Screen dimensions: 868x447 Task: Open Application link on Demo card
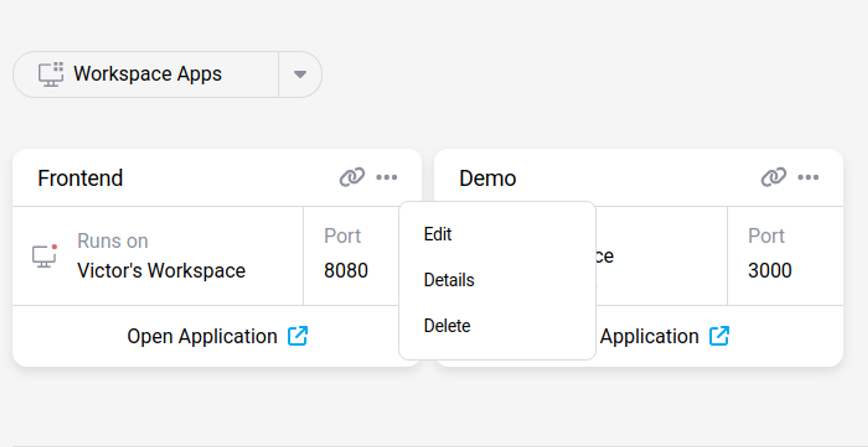coord(649,336)
